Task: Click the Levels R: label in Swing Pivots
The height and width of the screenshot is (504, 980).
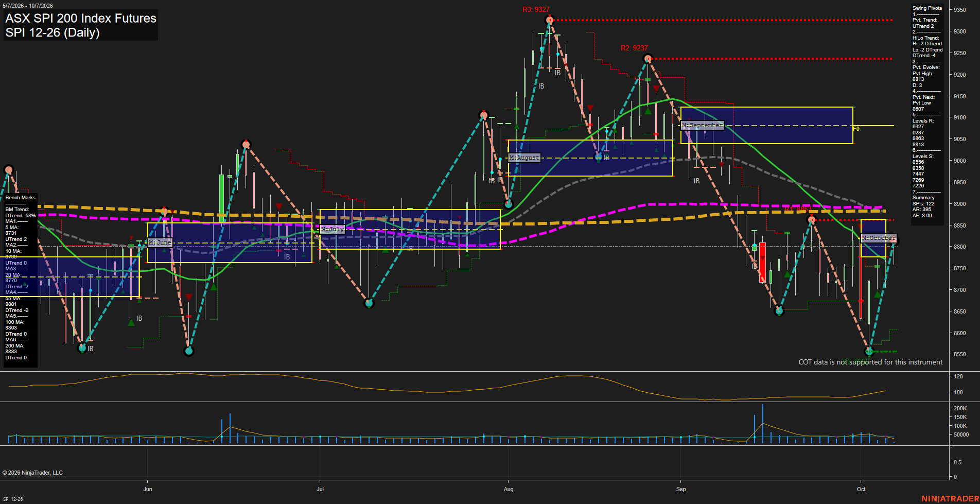Action: pyautogui.click(x=923, y=121)
